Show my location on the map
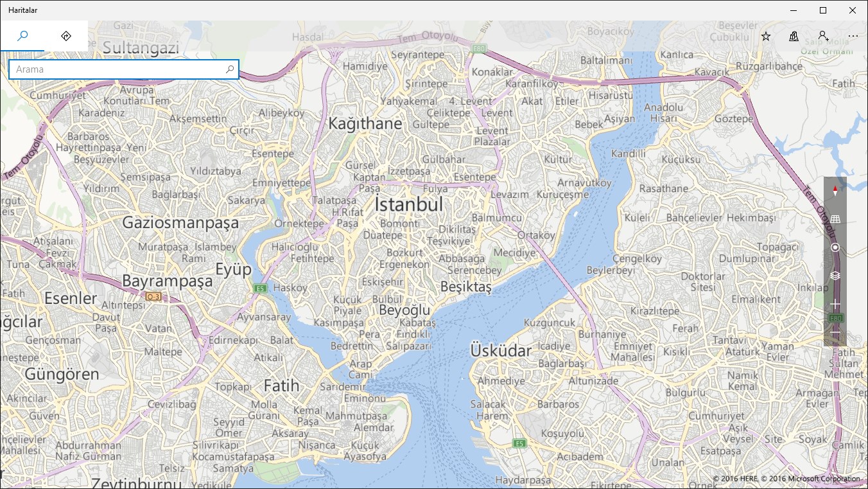868x489 pixels. pyautogui.click(x=835, y=247)
